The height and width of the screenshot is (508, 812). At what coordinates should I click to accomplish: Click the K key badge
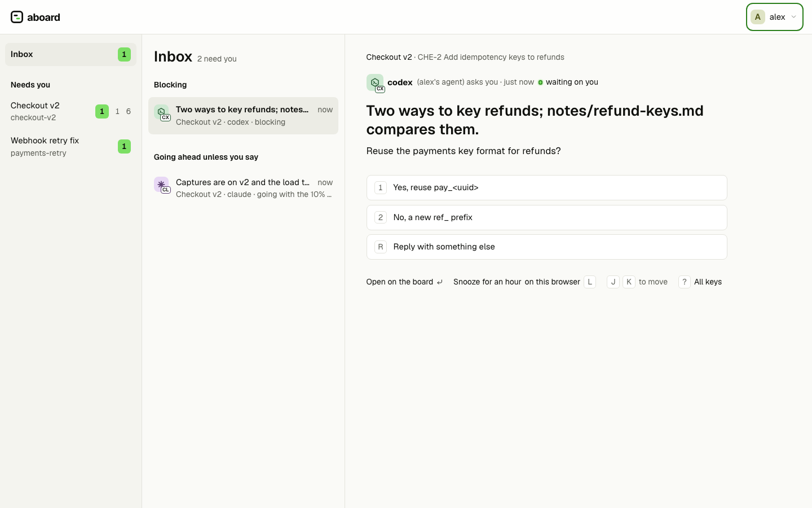click(x=629, y=282)
